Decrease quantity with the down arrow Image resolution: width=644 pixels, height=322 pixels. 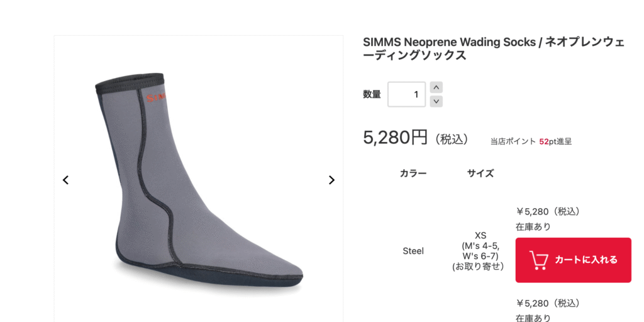point(436,101)
